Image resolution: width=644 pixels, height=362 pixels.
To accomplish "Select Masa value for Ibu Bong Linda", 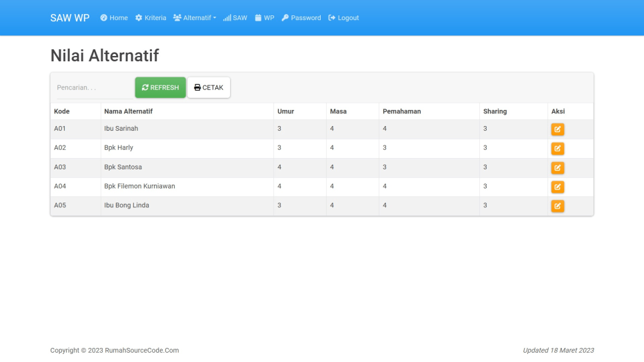I will (x=332, y=205).
